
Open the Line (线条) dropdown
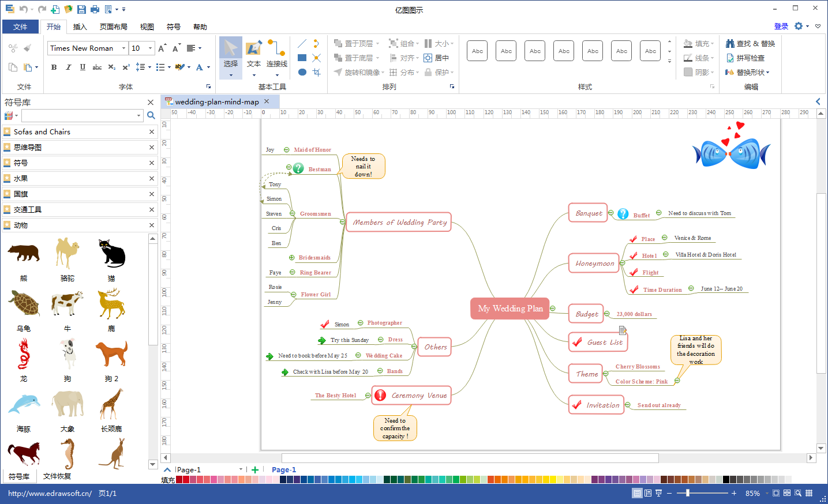click(699, 58)
